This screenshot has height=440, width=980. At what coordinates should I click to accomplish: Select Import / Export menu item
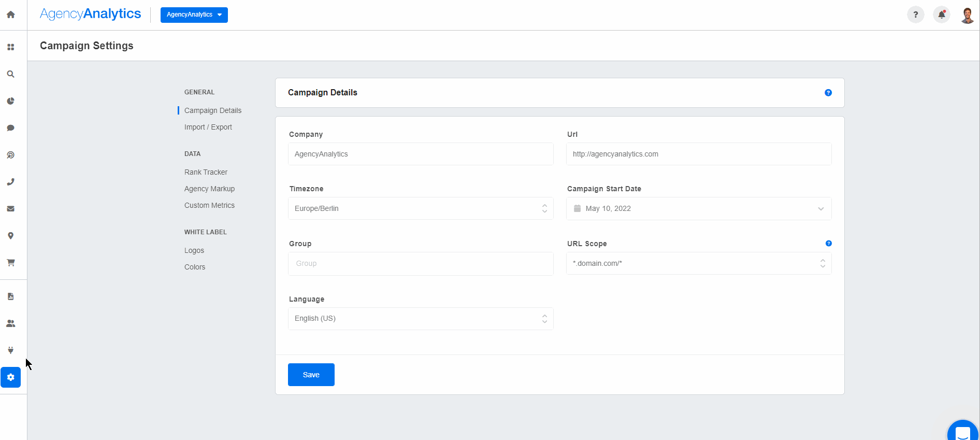(x=208, y=127)
